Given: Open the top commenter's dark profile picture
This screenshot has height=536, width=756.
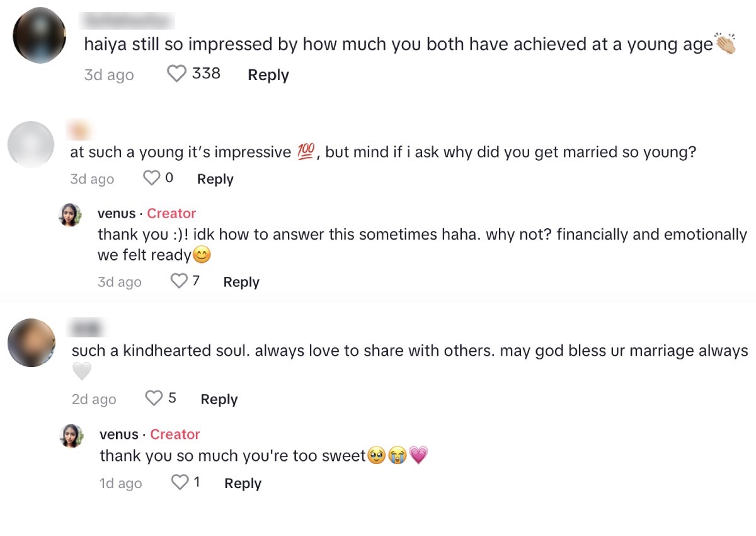Looking at the screenshot, I should pyautogui.click(x=39, y=35).
